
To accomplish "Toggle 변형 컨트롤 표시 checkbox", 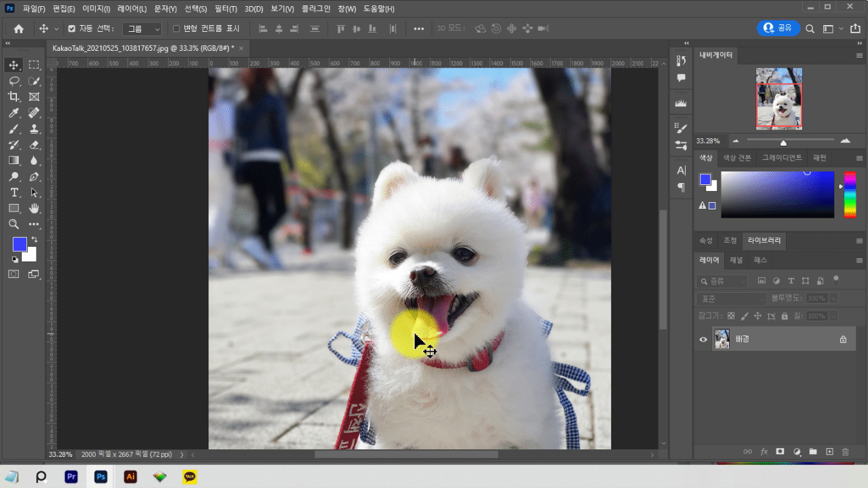I will click(176, 28).
